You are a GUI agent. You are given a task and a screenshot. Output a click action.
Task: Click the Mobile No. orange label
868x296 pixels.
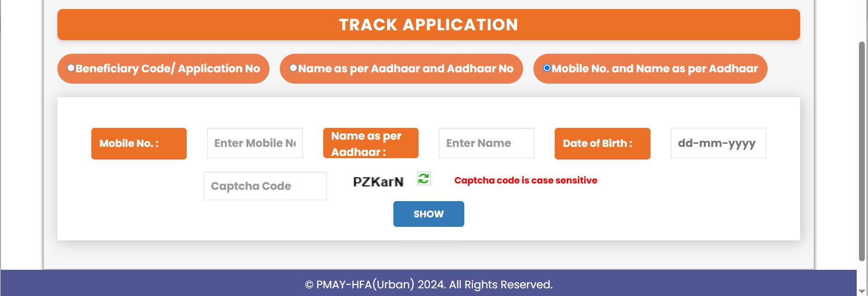[x=139, y=144]
